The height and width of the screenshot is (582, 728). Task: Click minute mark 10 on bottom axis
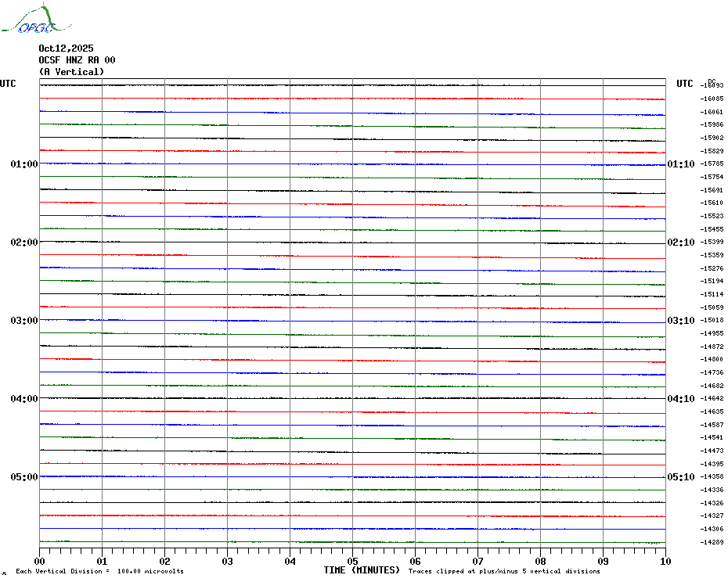665,561
